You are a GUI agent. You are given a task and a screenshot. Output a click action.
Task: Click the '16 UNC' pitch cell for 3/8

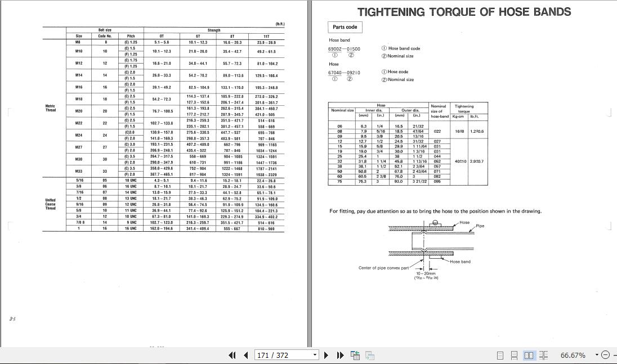pos(131,187)
